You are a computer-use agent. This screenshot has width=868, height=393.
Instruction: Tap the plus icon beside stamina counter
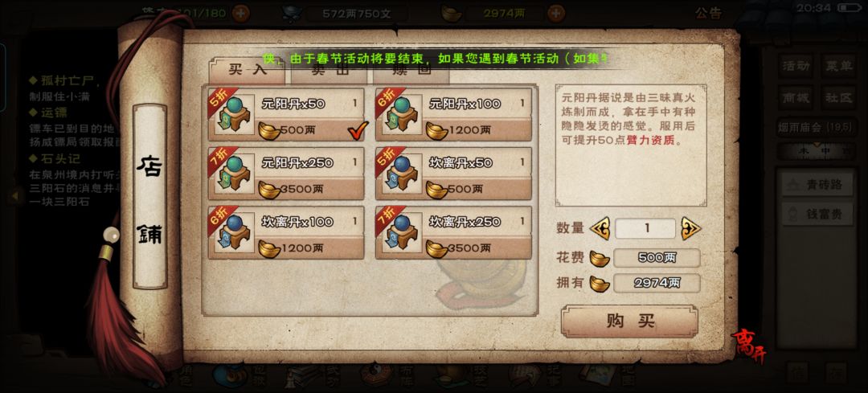tap(240, 14)
